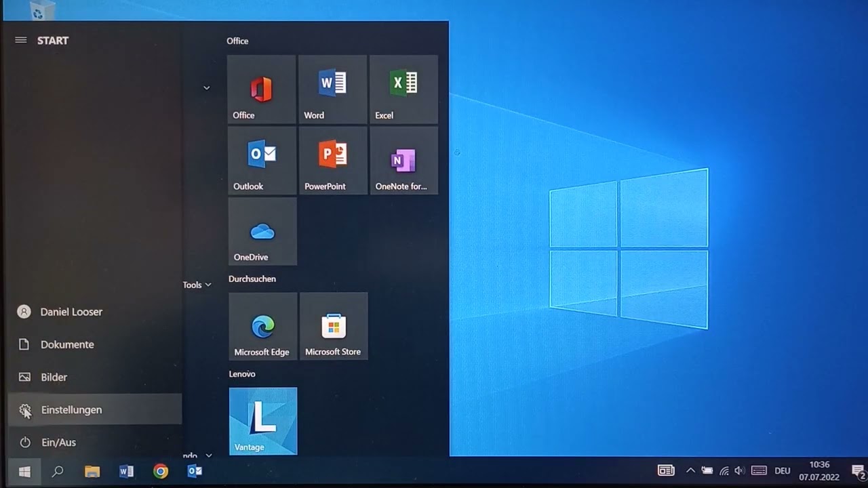Open the notification center icon

click(859, 471)
